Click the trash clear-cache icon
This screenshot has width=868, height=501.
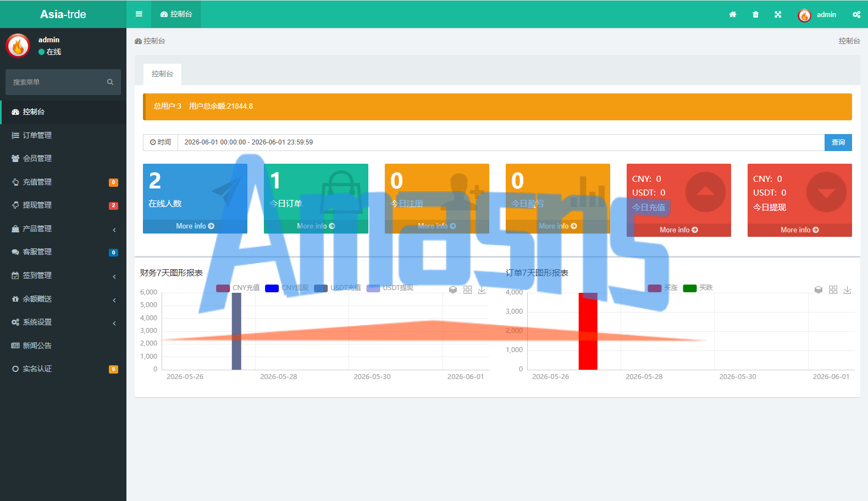[x=755, y=14]
